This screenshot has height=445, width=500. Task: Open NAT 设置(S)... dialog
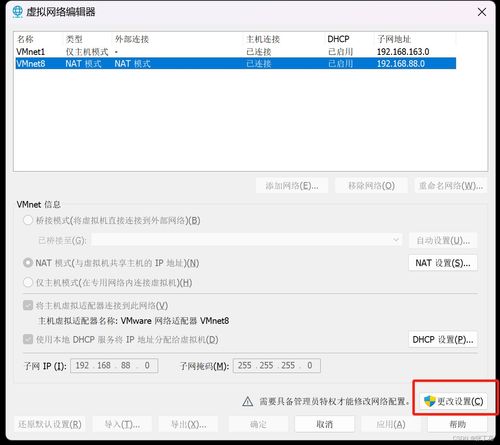click(443, 263)
